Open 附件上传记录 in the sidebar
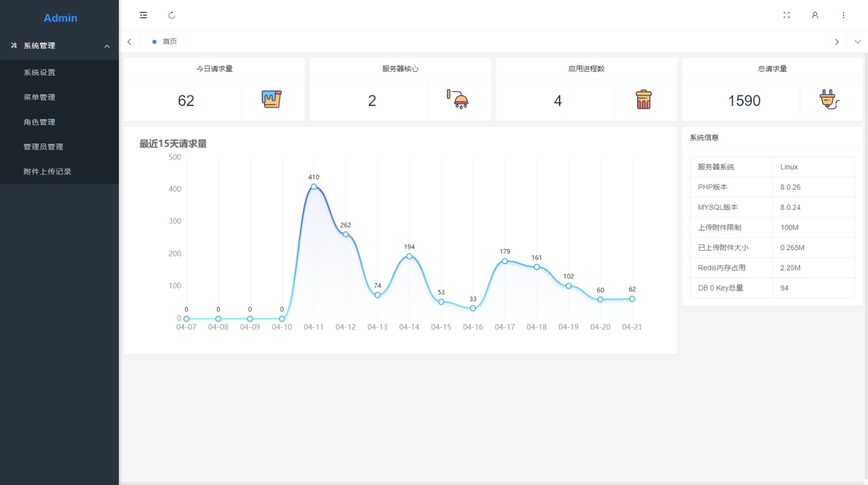Screen dimensions: 868x485 tap(59, 172)
